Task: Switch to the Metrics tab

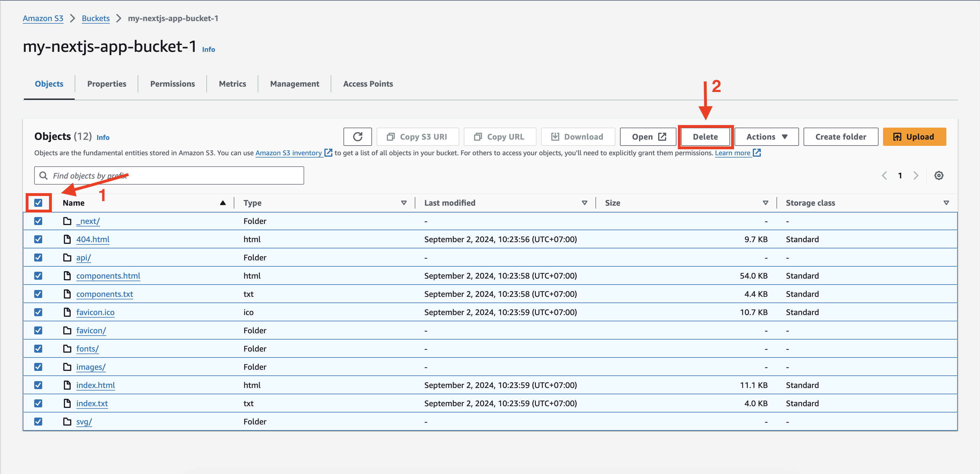Action: [232, 84]
